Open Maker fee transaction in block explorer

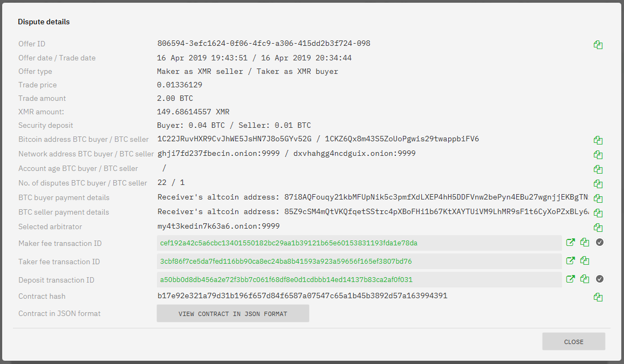[570, 242]
